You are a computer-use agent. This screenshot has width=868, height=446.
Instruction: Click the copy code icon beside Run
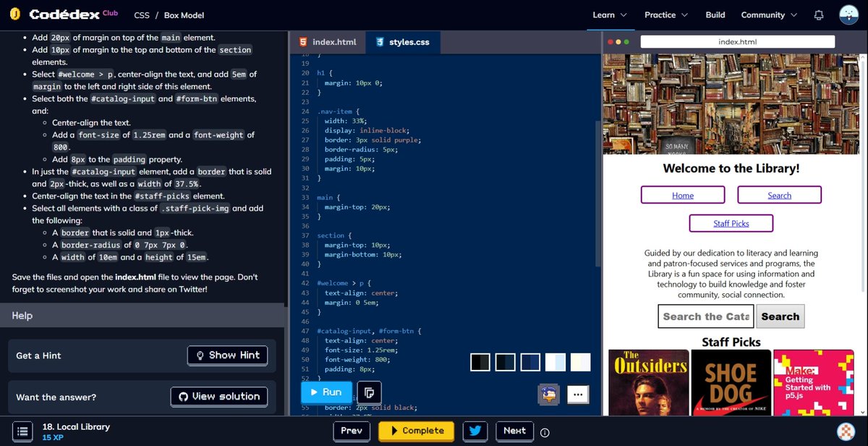pyautogui.click(x=369, y=392)
